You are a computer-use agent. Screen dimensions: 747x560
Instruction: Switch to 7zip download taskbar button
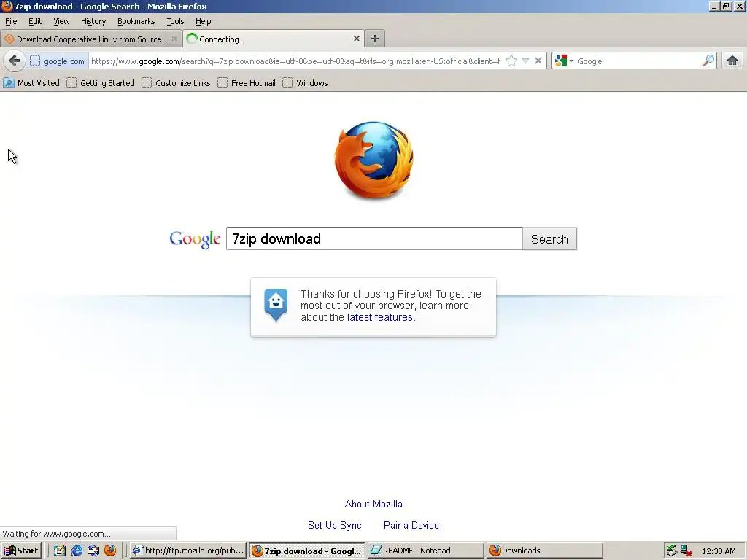[x=307, y=551]
